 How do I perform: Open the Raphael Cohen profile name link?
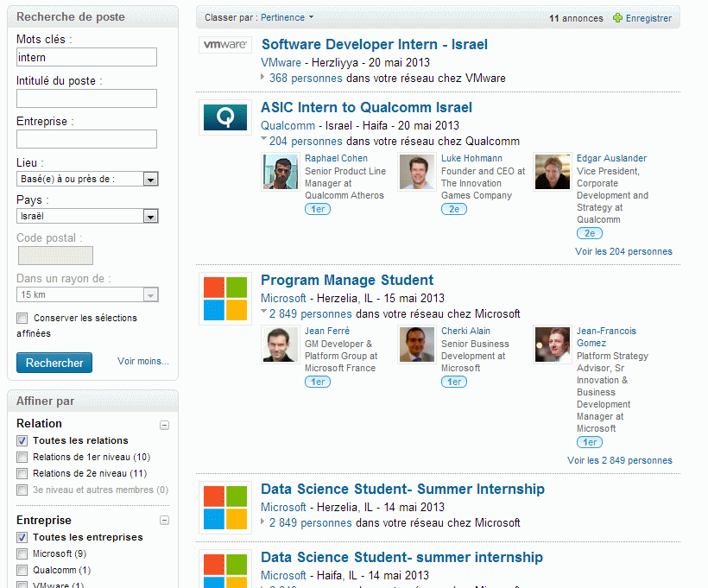coord(336,159)
